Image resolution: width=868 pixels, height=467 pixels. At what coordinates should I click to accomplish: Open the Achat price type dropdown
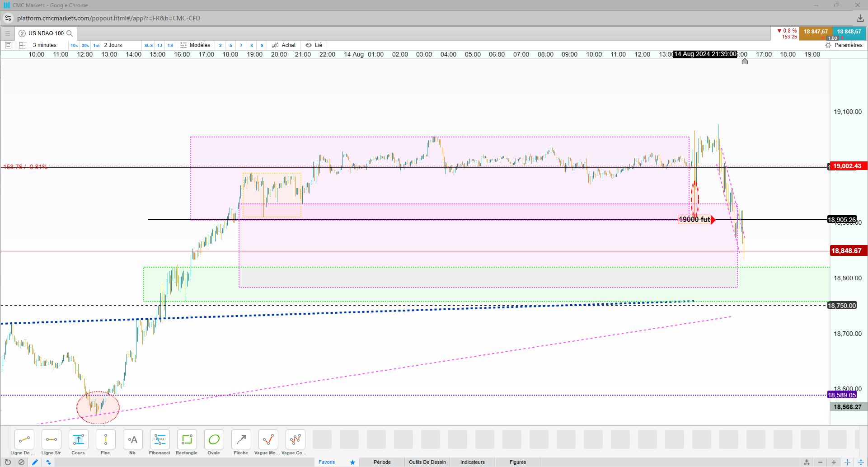coord(284,45)
